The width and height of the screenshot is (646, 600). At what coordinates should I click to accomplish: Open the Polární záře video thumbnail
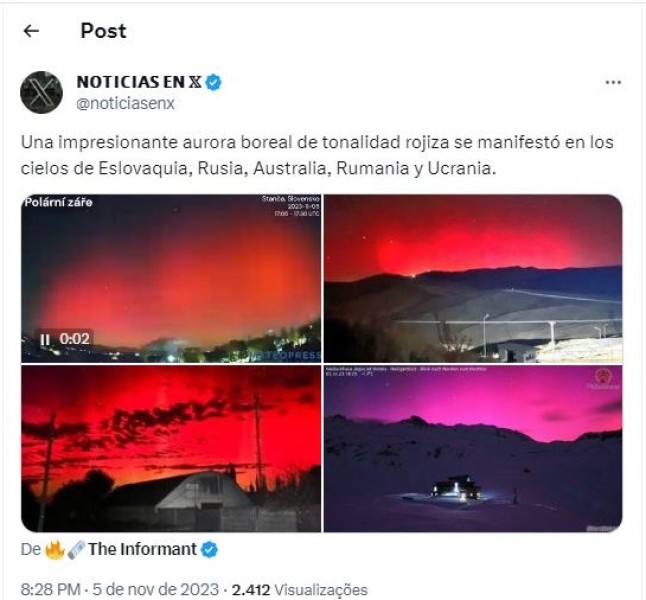click(171, 279)
